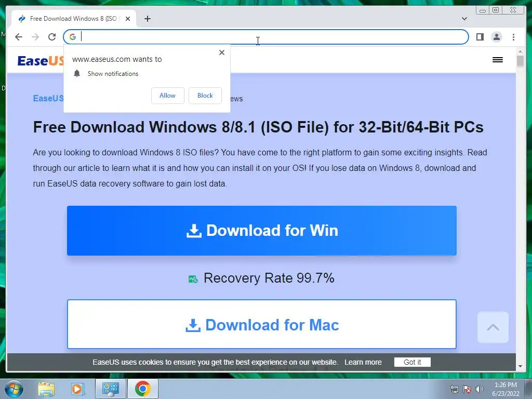This screenshot has height=399, width=532.
Task: Click the network icon in system tray
Action: pos(454,389)
